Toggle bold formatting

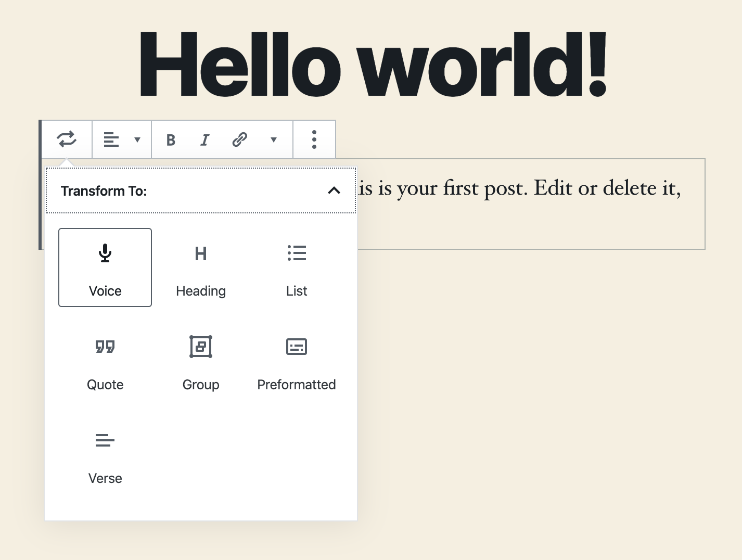(x=171, y=139)
